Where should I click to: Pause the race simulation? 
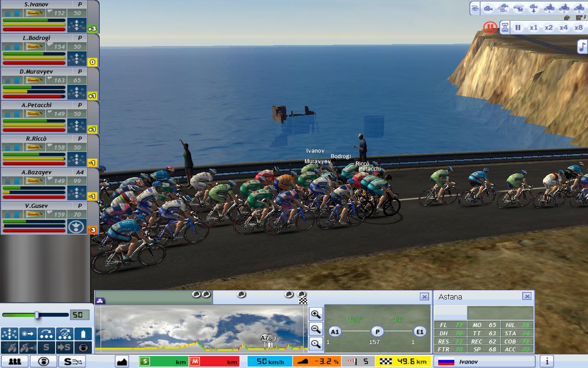[518, 28]
